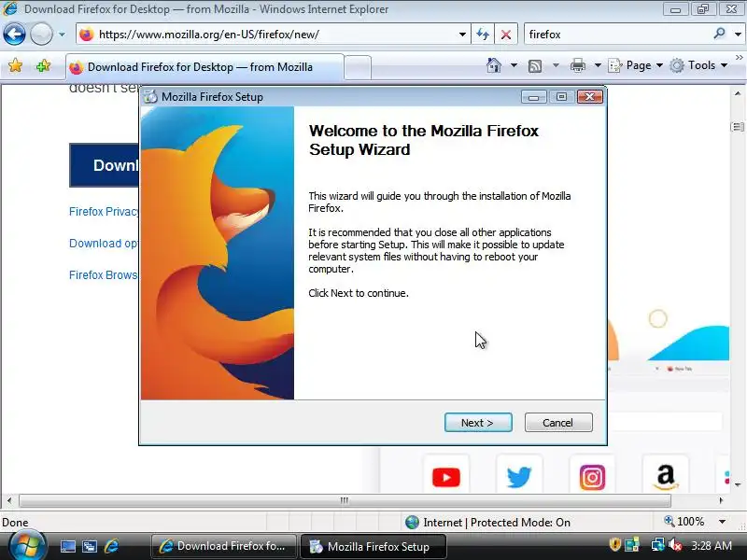Click the Twitter bird icon
This screenshot has width=747, height=560.
click(x=519, y=477)
